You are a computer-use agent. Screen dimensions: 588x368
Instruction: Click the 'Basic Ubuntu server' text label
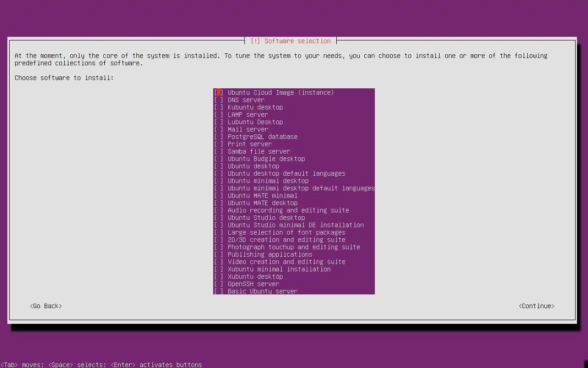(263, 291)
